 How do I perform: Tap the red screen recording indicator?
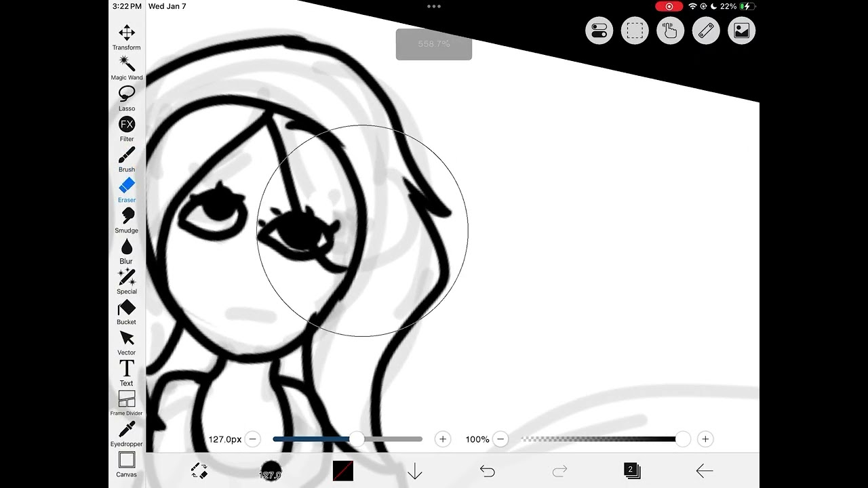pyautogui.click(x=669, y=6)
